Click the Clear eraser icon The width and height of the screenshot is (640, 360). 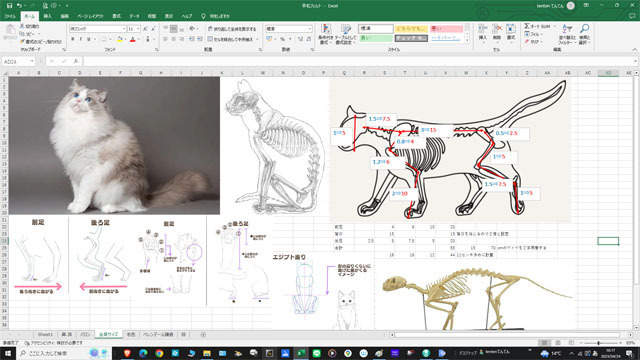(x=527, y=42)
